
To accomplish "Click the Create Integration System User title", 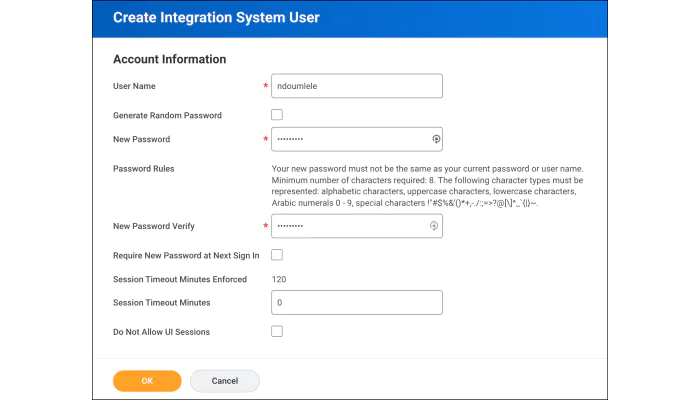I will (216, 18).
